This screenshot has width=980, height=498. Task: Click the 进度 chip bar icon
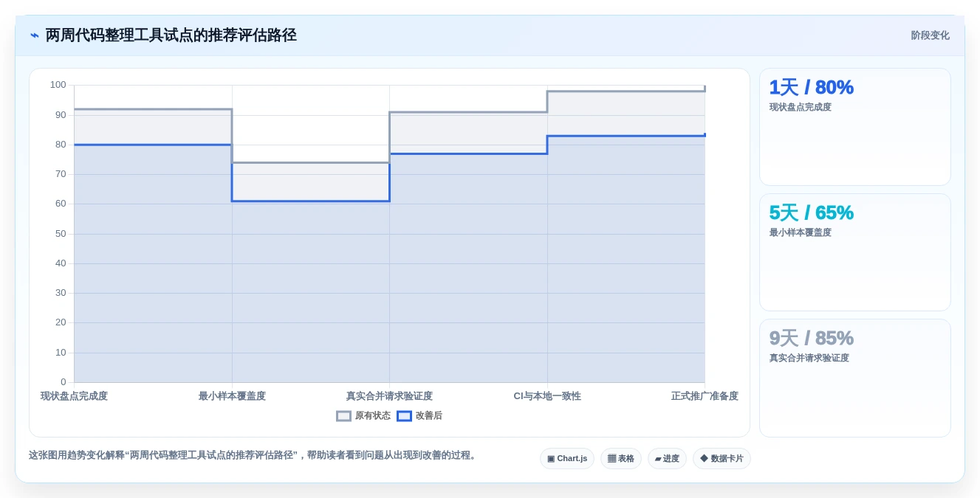tap(657, 459)
